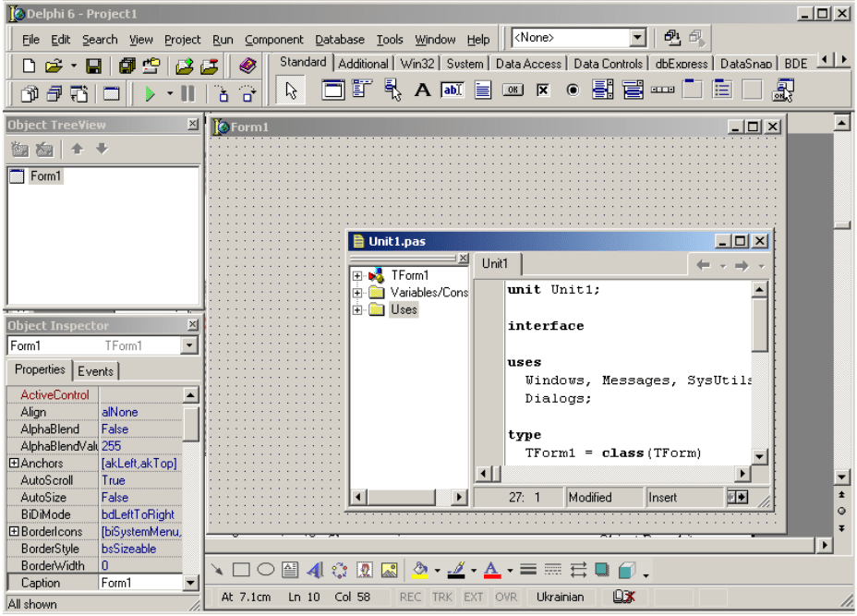The image size is (857, 616).
Task: Toggle the OVR overtype indicator
Action: 505,597
